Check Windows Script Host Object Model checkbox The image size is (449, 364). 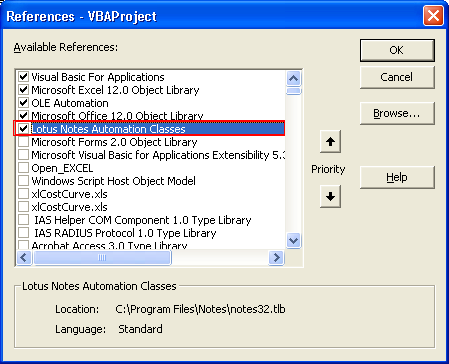[x=23, y=181]
